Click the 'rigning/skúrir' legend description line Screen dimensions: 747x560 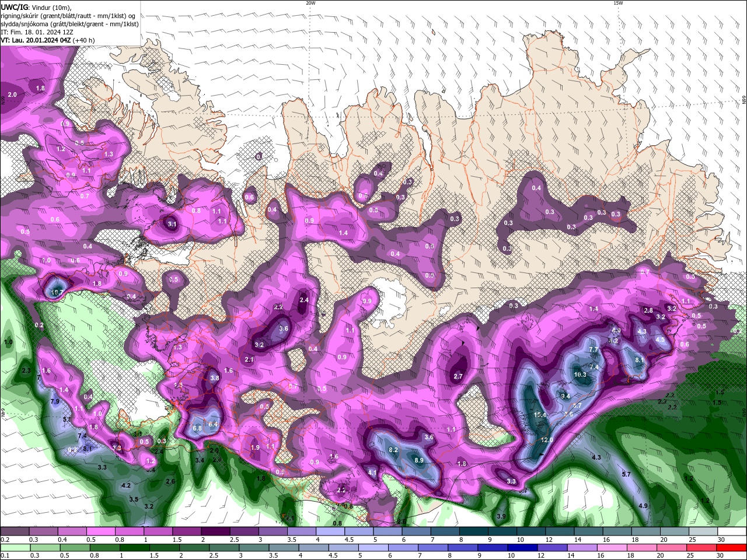(68, 16)
